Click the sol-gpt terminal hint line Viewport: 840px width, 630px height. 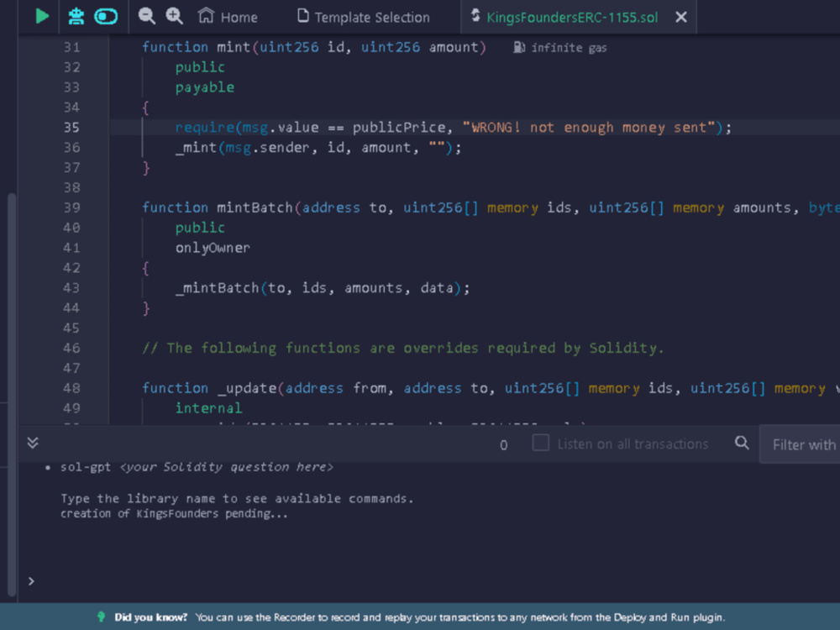[x=197, y=467]
